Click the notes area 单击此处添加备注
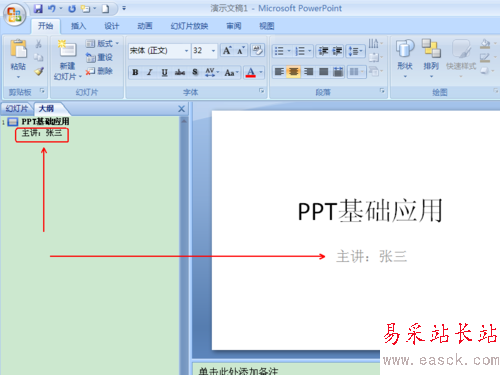 (x=238, y=371)
